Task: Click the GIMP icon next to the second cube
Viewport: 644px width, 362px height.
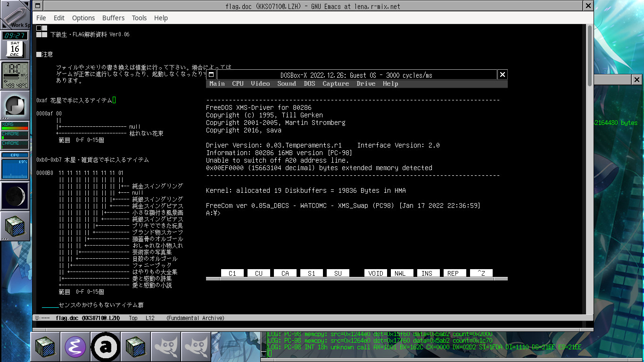Action: pyautogui.click(x=166, y=347)
